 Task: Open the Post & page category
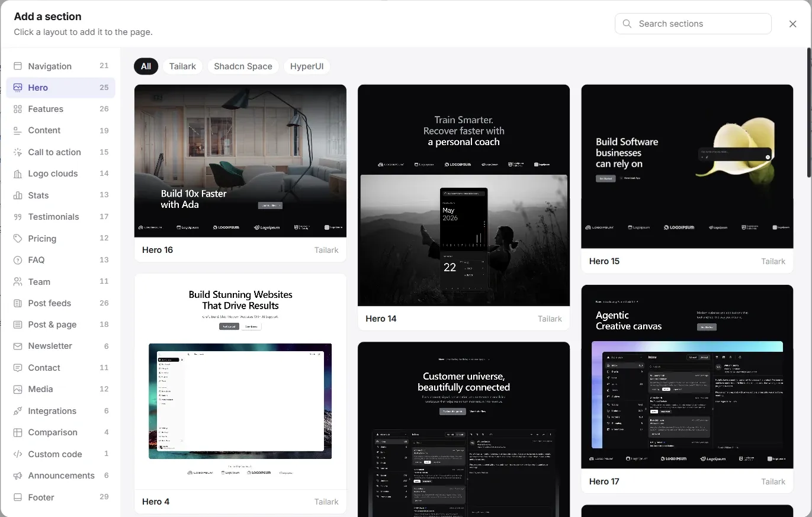pyautogui.click(x=60, y=325)
